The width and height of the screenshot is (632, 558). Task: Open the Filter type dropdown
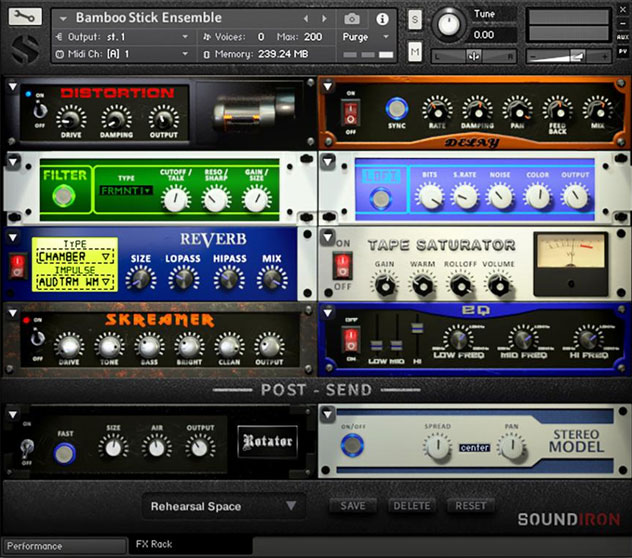pos(126,190)
